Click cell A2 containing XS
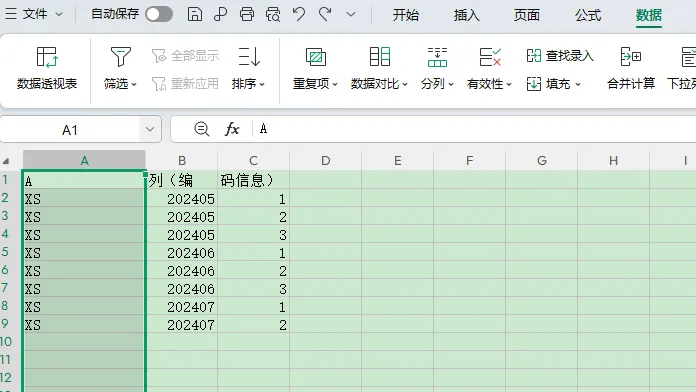This screenshot has height=392, width=696. (x=84, y=198)
